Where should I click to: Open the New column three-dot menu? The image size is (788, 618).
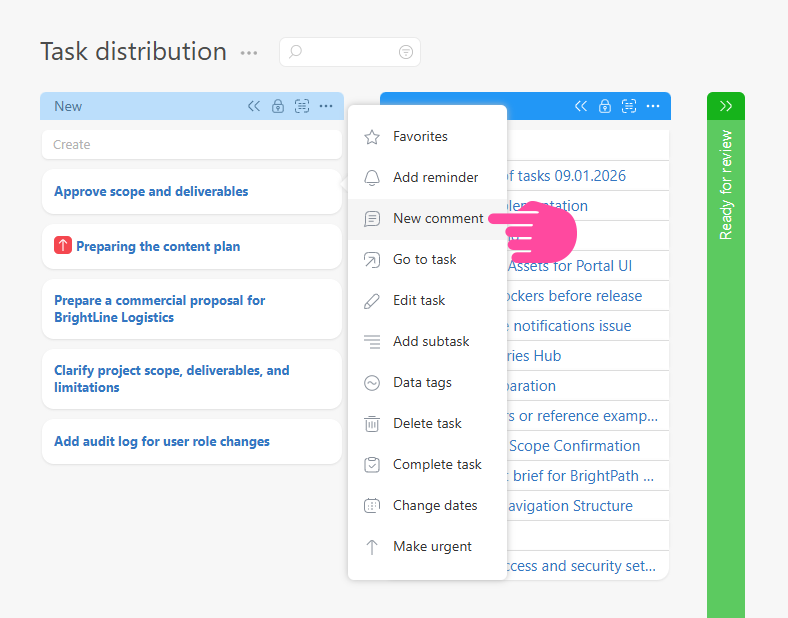click(326, 106)
